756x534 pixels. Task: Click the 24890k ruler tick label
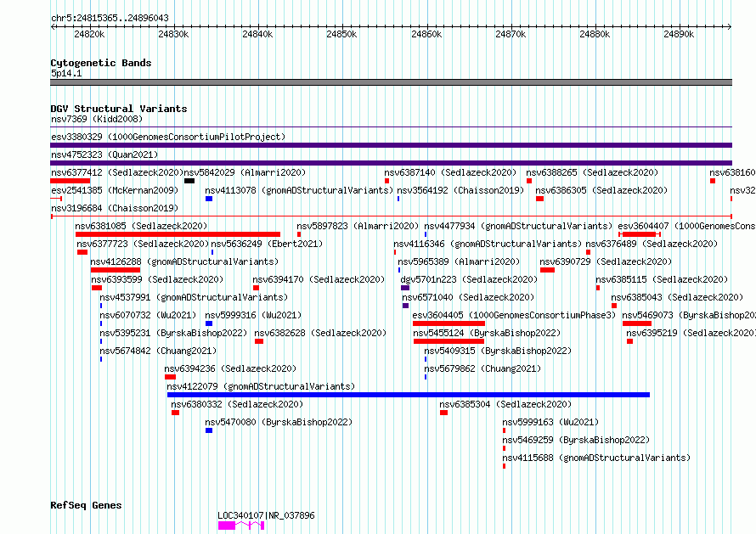click(x=679, y=34)
